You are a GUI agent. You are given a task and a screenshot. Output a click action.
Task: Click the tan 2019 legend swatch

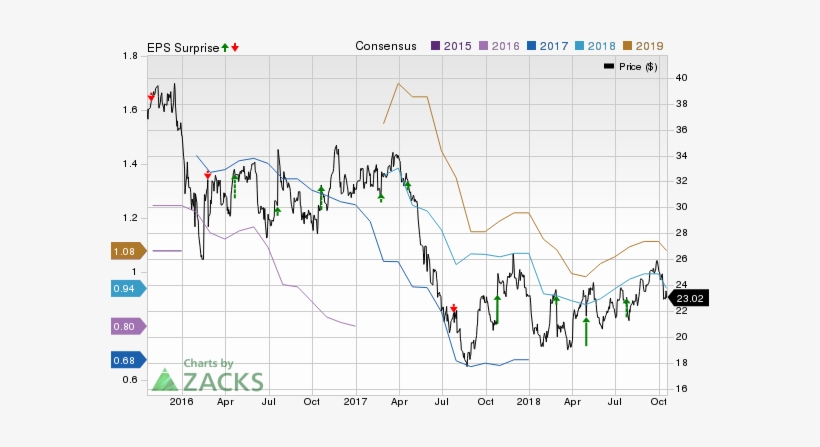(628, 46)
